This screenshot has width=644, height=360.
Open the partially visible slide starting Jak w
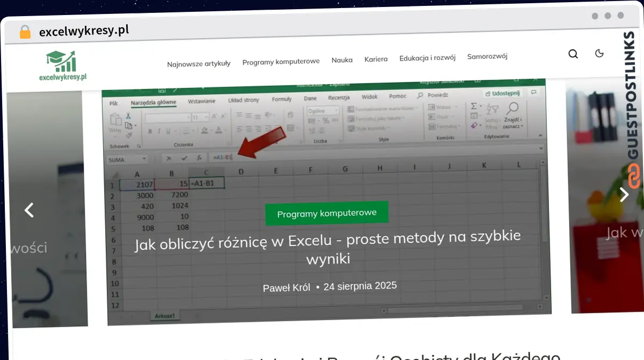tap(625, 232)
